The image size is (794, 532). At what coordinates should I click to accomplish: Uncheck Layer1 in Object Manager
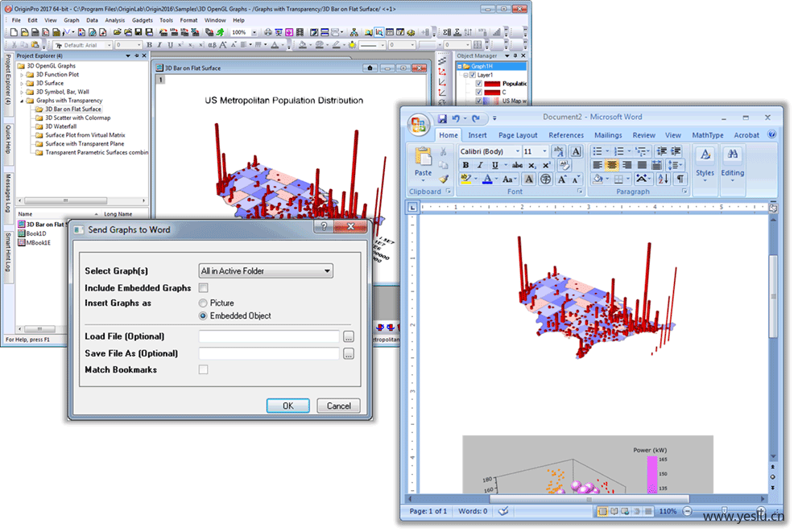point(473,75)
